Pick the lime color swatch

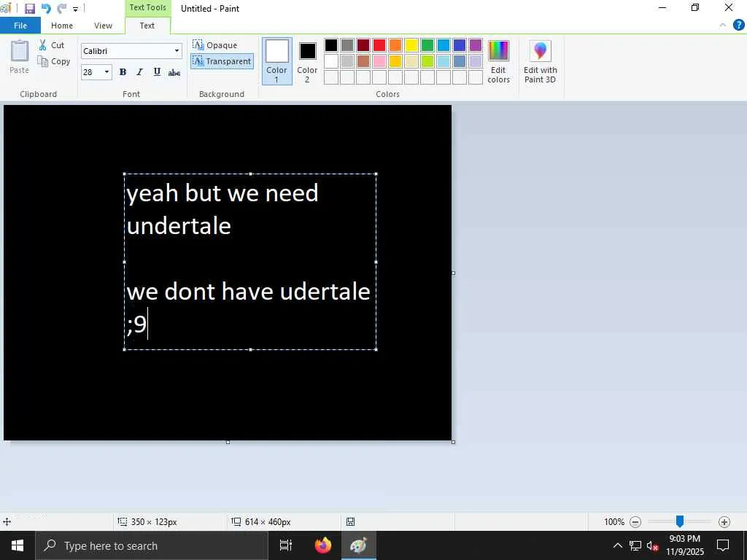427,61
